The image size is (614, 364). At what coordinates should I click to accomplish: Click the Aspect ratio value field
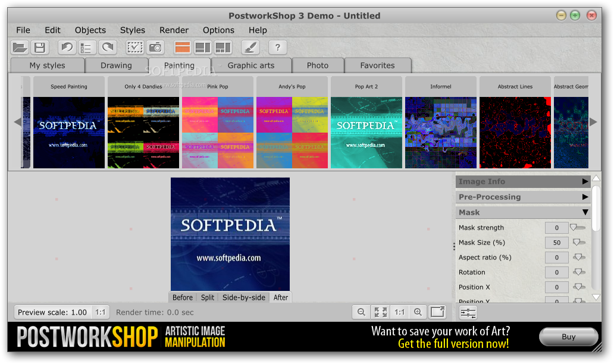tap(556, 258)
